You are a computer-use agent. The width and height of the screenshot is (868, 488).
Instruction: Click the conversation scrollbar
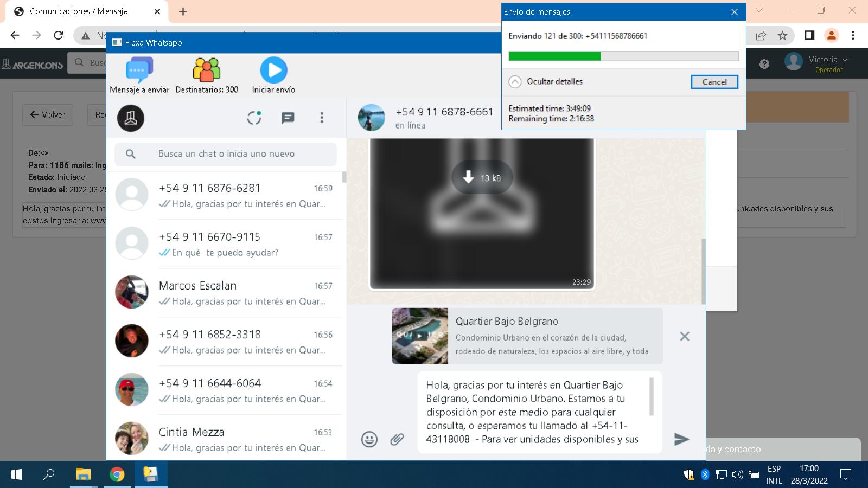[703, 271]
